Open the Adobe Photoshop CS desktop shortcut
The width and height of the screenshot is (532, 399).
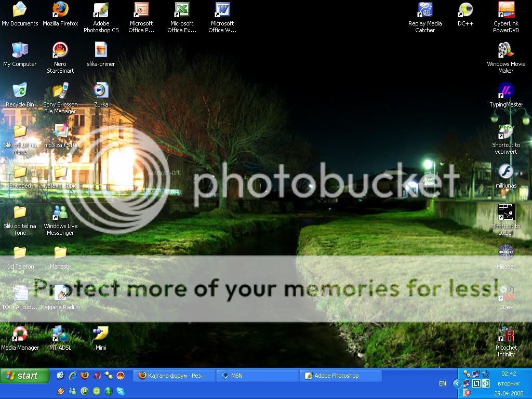point(101,10)
